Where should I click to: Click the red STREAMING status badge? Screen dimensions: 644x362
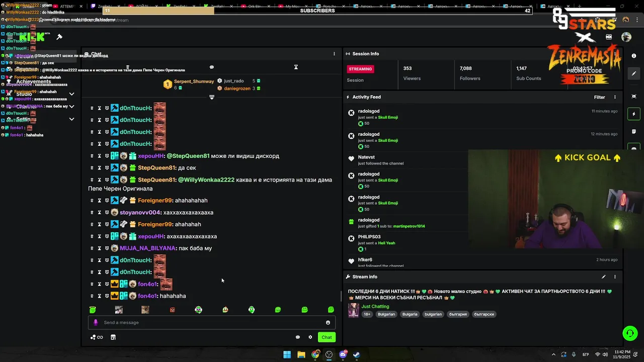pos(360,69)
